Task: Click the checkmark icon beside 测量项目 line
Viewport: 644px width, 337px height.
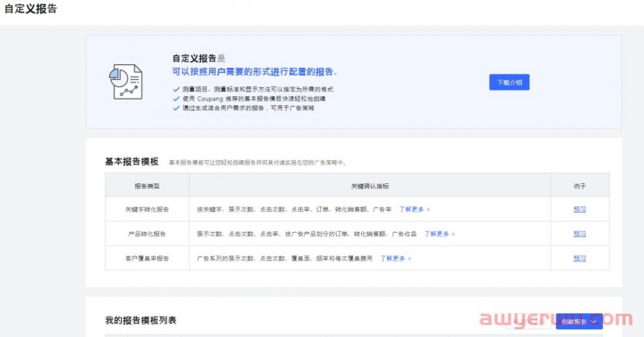Action: click(x=176, y=89)
